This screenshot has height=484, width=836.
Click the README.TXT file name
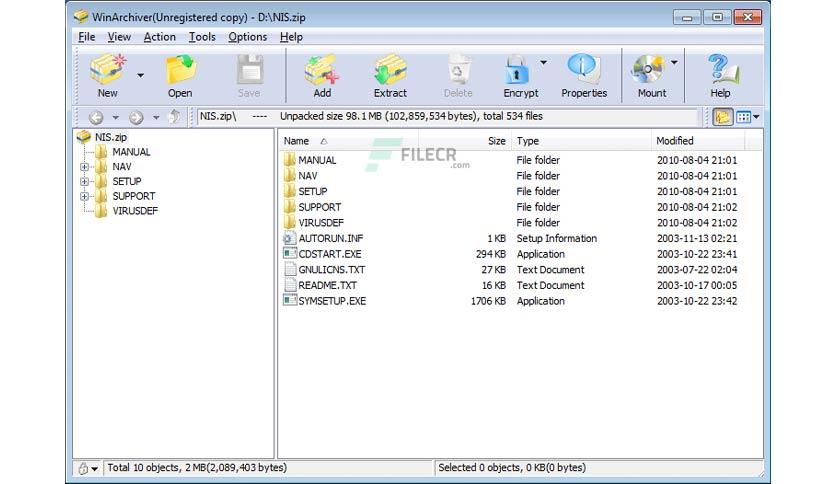point(327,286)
